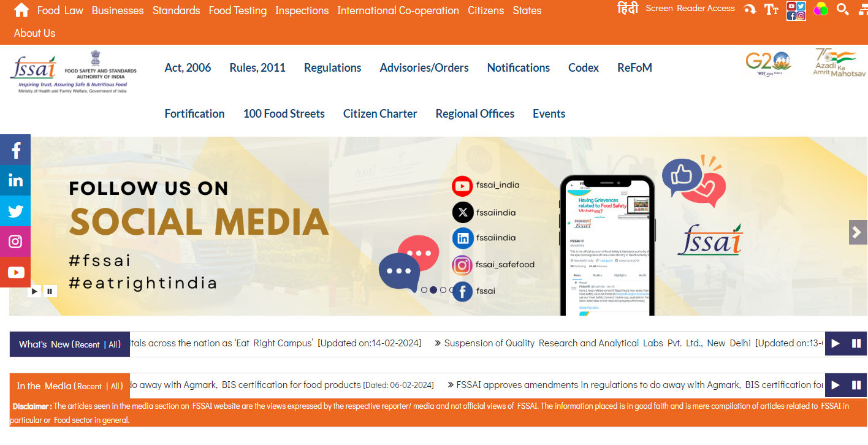The height and width of the screenshot is (445, 868).
Task: Open the Food Testing menu
Action: [238, 10]
